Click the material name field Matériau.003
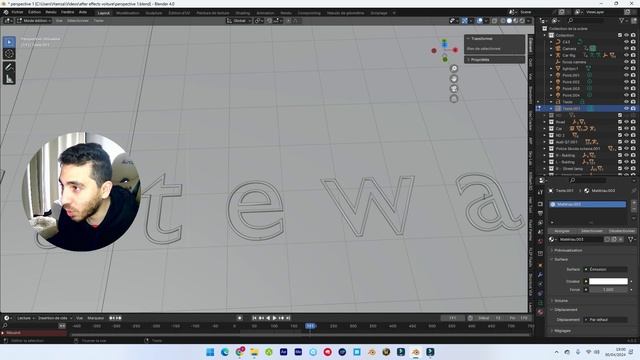640x360 pixels. (x=581, y=239)
